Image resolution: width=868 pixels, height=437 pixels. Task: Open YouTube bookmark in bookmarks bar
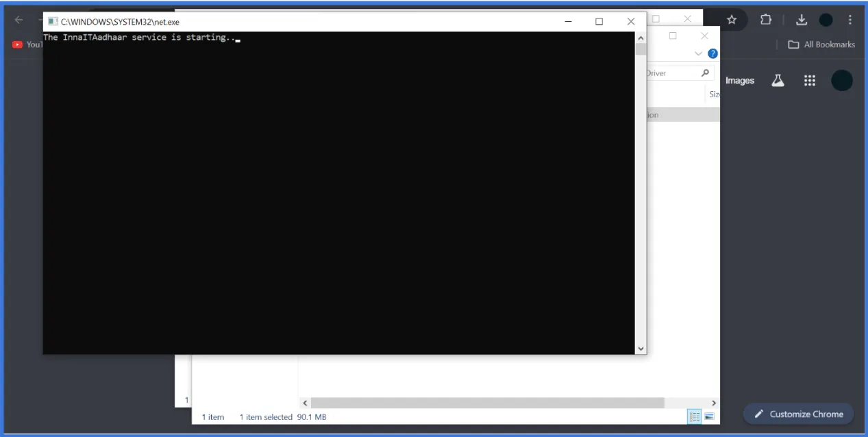(27, 45)
